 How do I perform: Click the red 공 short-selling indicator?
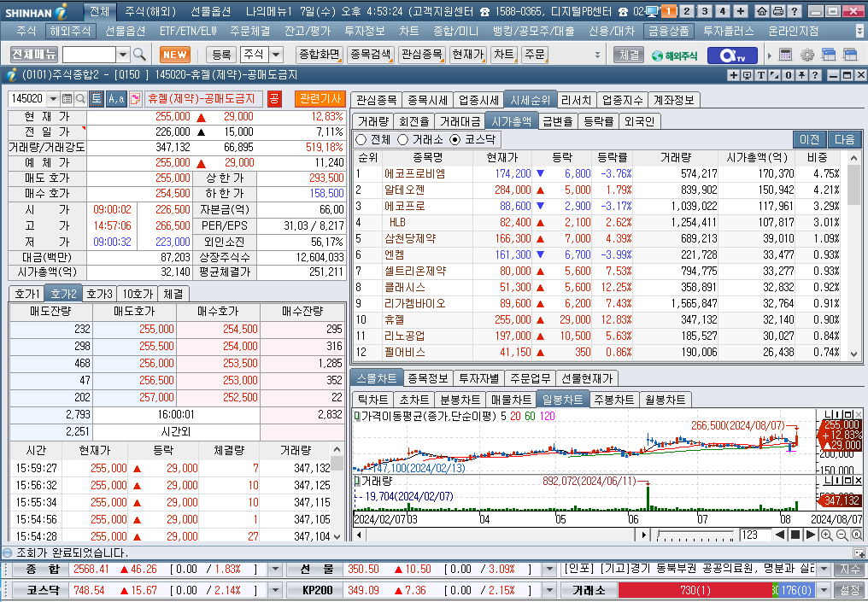click(274, 98)
